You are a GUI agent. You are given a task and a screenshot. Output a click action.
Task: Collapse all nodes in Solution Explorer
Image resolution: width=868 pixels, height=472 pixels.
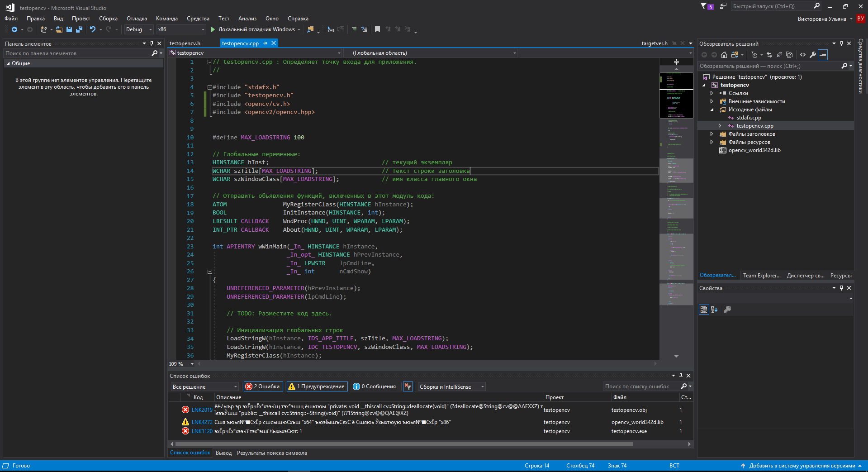(779, 55)
